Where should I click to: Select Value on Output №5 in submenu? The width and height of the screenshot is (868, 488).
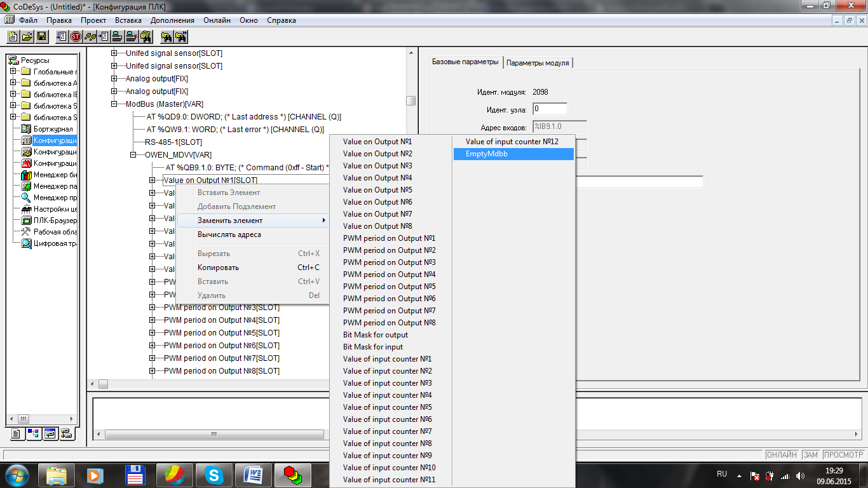[391, 190]
